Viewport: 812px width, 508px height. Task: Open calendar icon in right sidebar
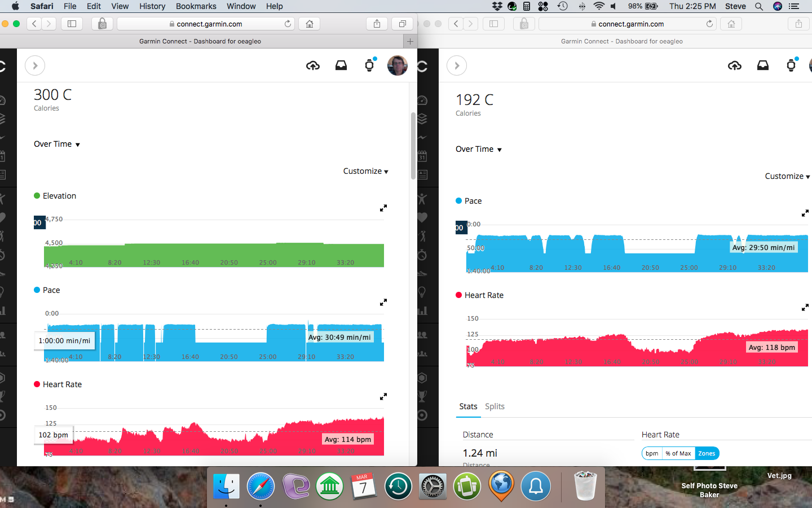(422, 156)
